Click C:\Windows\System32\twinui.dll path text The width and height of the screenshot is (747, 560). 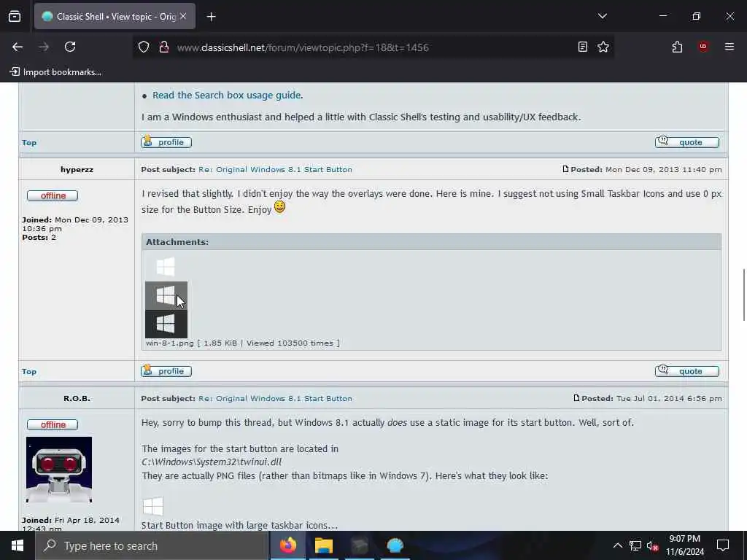coord(212,462)
